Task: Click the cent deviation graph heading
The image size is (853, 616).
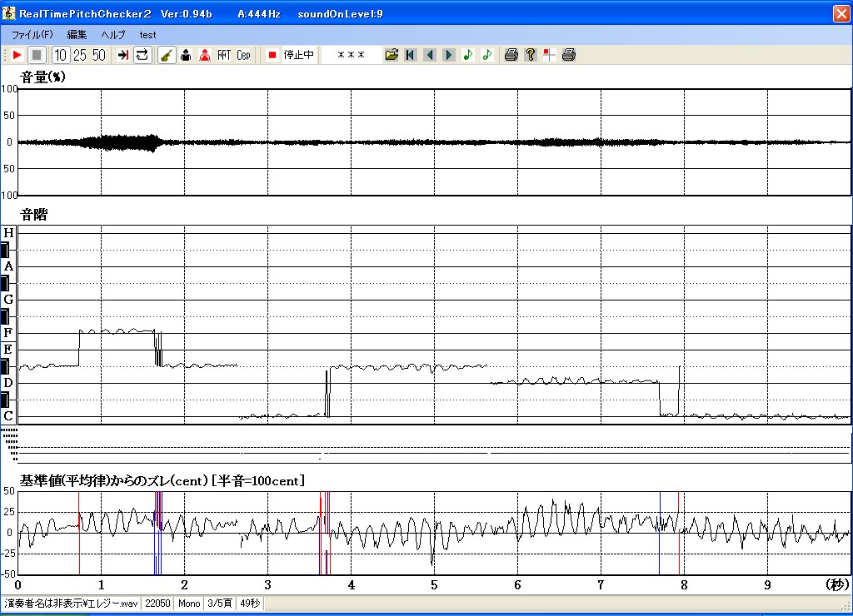Action: (x=162, y=481)
